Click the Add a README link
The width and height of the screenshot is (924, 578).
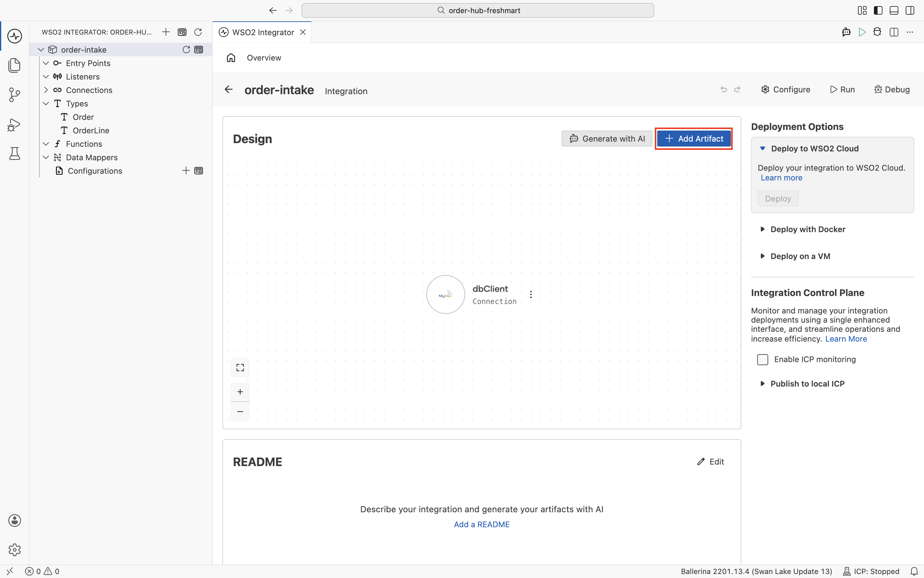(x=482, y=524)
